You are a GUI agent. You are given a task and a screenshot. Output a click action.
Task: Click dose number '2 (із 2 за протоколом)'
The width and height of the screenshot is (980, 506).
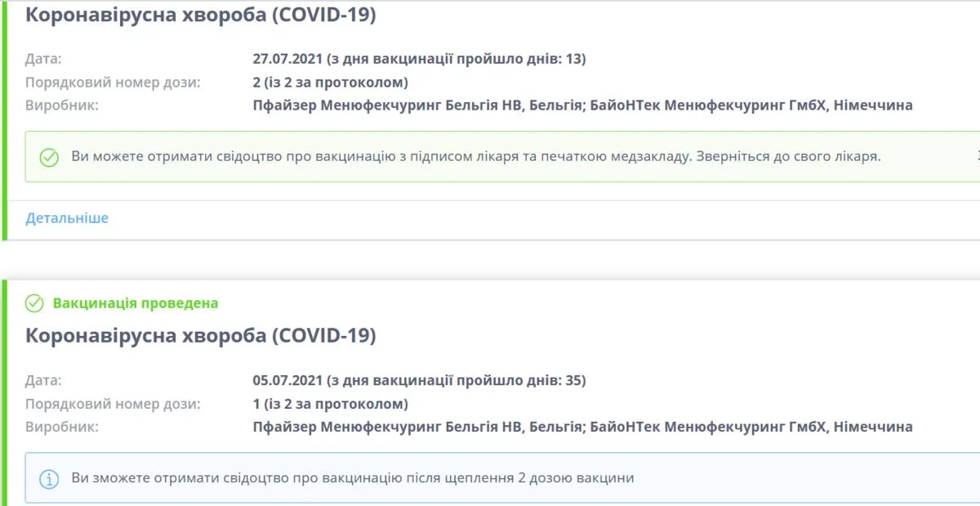330,82
